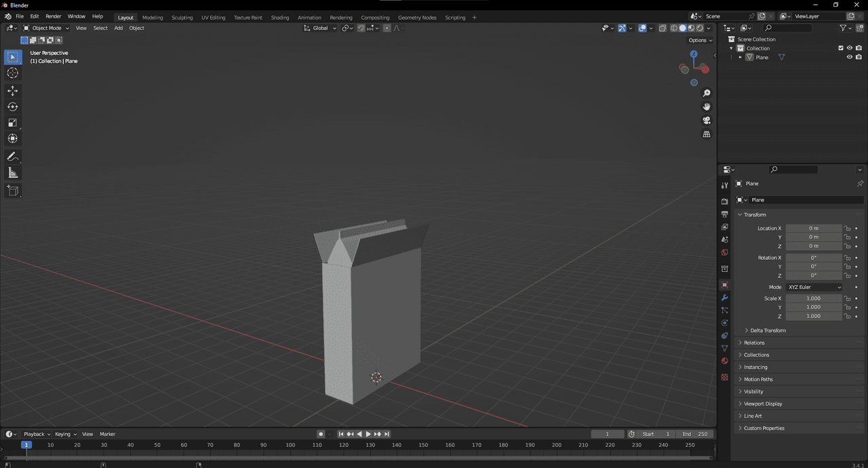Viewport: 868px width, 468px height.
Task: Expand the Delta Transform panel
Action: (x=768, y=330)
